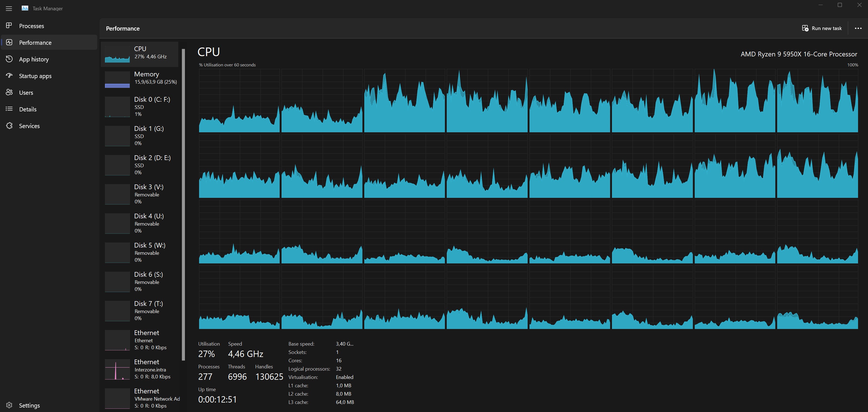Click the Processes grid icon

click(9, 26)
